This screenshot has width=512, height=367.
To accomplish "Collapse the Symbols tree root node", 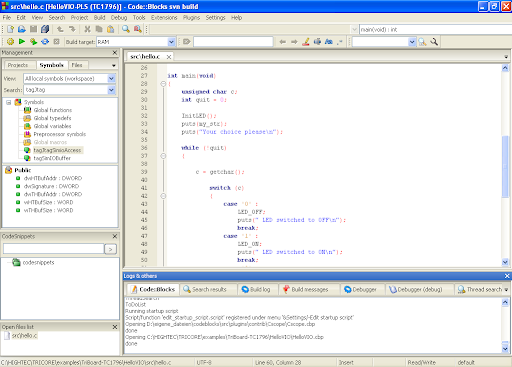I will click(9, 102).
